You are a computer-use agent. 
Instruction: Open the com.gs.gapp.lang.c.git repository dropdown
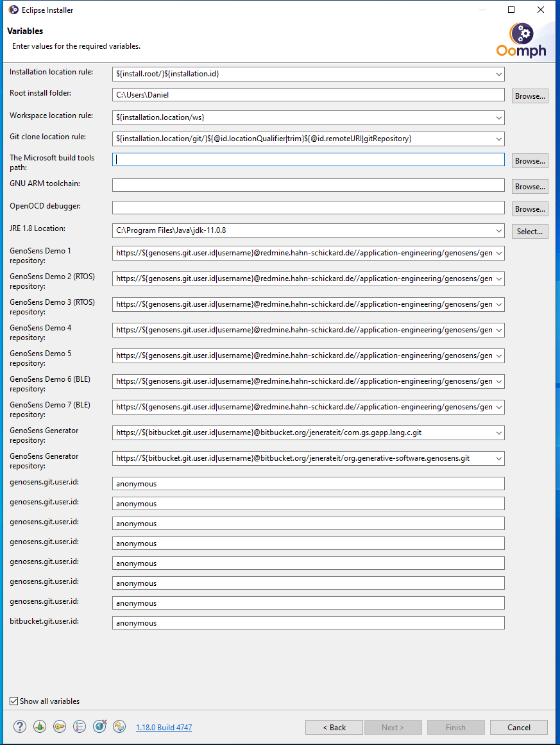point(498,433)
